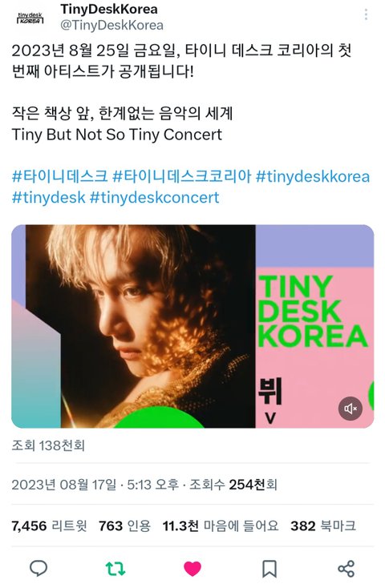Unmute the video with the speaker icon
This screenshot has height=588, width=385.
pos(350,409)
